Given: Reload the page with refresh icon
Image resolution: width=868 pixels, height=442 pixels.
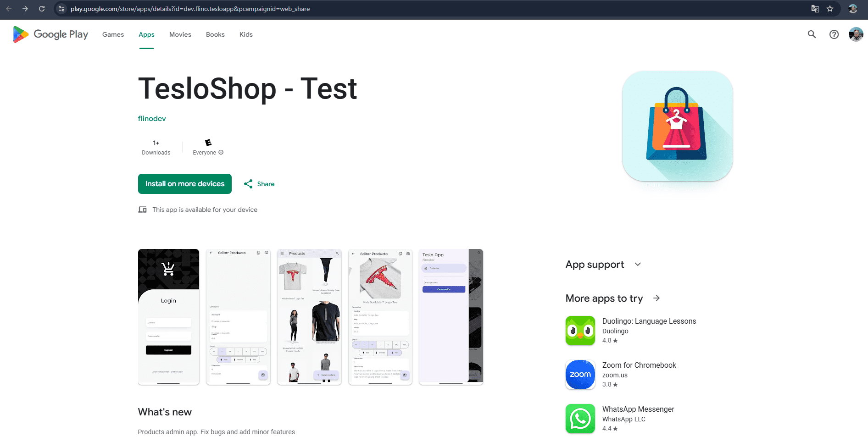Looking at the screenshot, I should tap(42, 9).
